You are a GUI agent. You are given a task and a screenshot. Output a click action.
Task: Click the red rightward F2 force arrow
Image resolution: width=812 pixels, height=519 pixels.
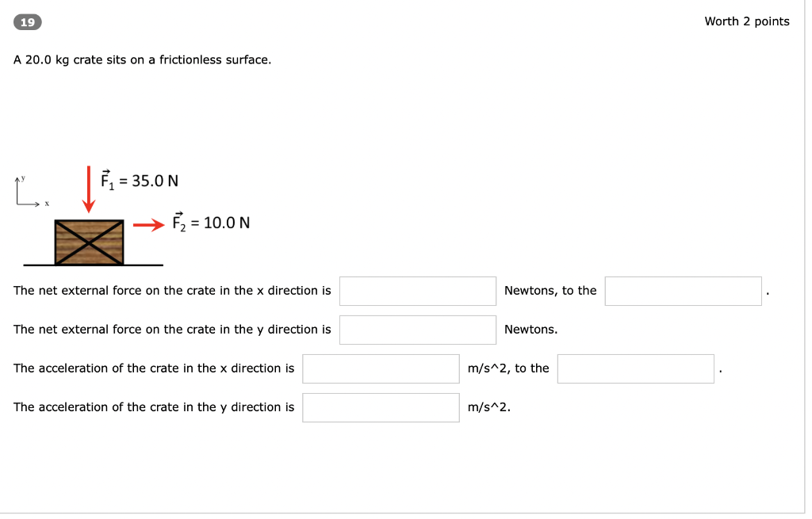click(x=148, y=224)
